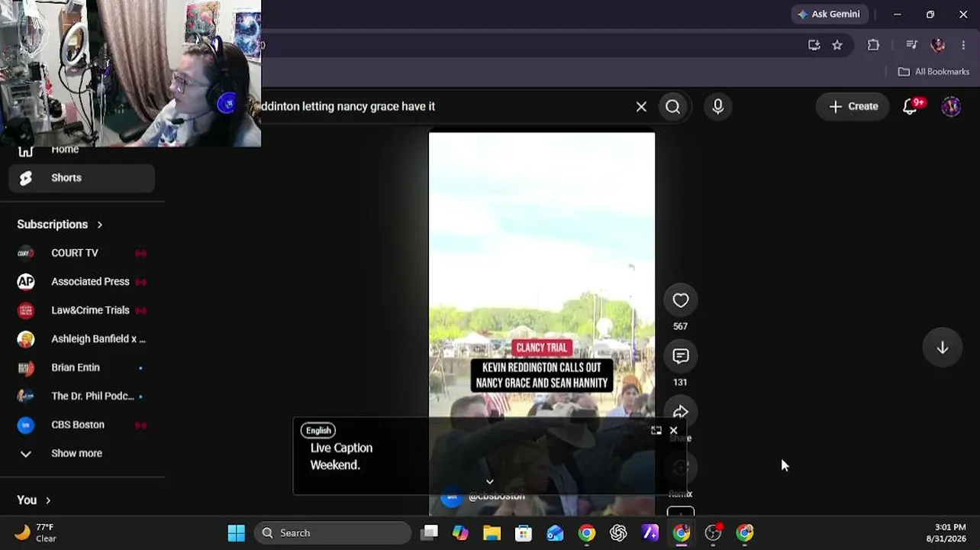This screenshot has height=550, width=980.
Task: Open Ask Gemini
Action: click(829, 14)
